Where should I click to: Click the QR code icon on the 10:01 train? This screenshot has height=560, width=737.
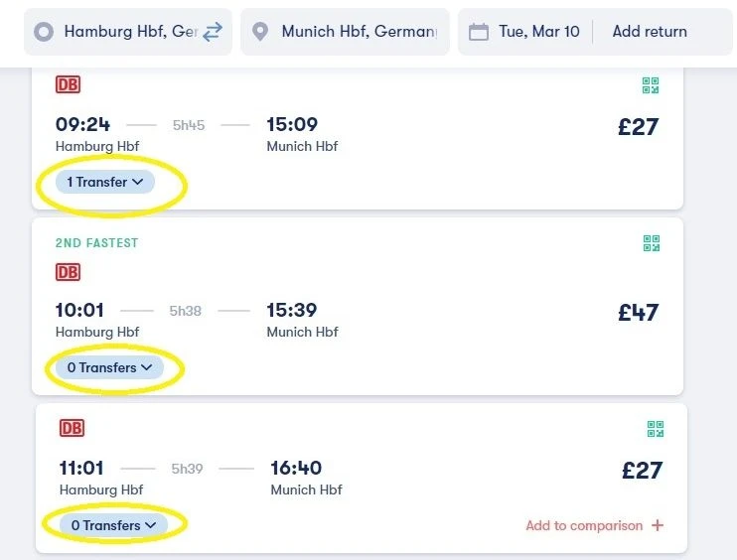click(x=651, y=243)
